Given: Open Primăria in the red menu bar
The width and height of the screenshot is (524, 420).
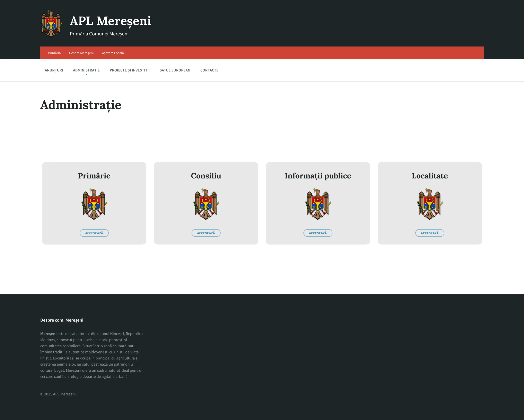Looking at the screenshot, I should coord(54,53).
